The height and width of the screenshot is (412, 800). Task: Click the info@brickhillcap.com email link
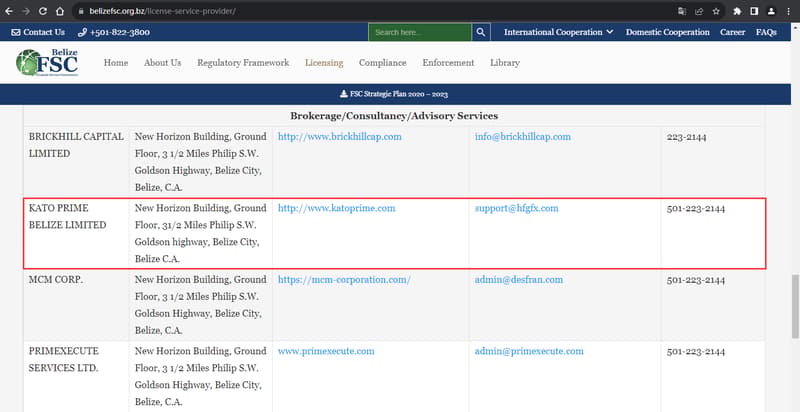(522, 137)
